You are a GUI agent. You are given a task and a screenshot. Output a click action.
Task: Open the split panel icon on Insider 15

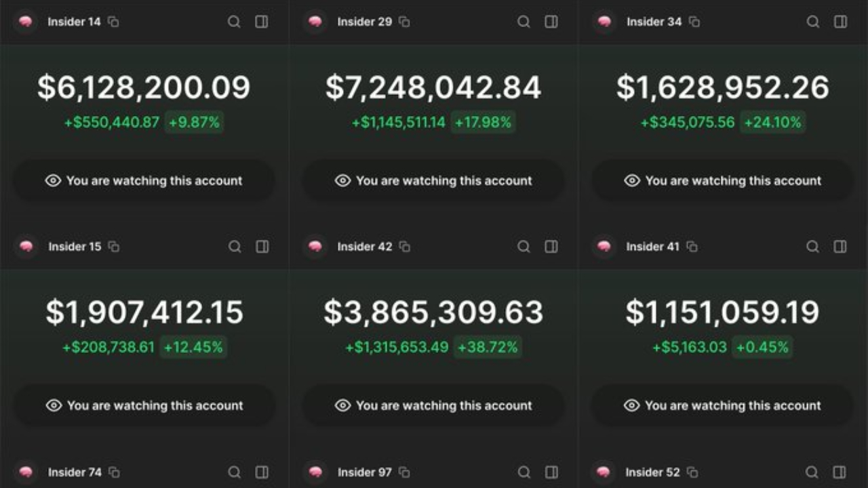coord(262,247)
